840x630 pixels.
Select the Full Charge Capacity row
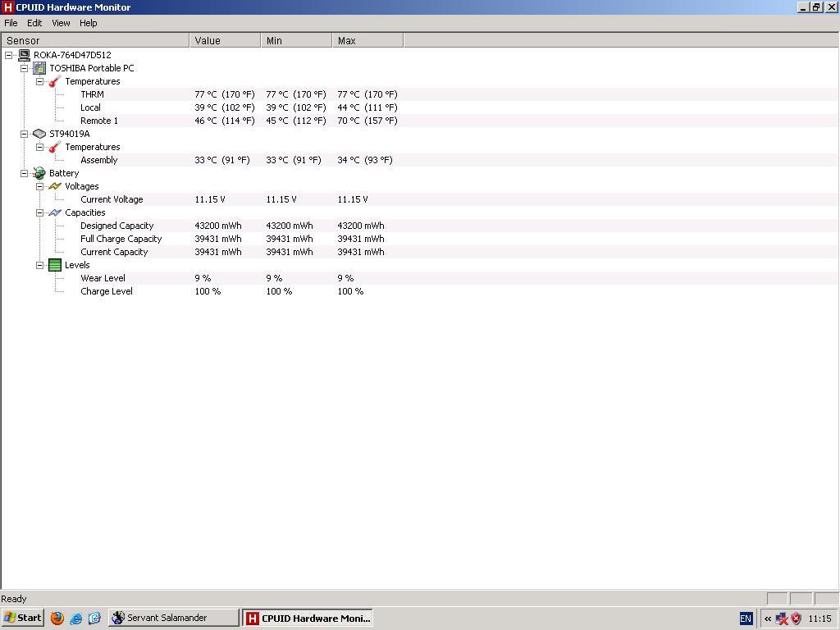(x=420, y=239)
